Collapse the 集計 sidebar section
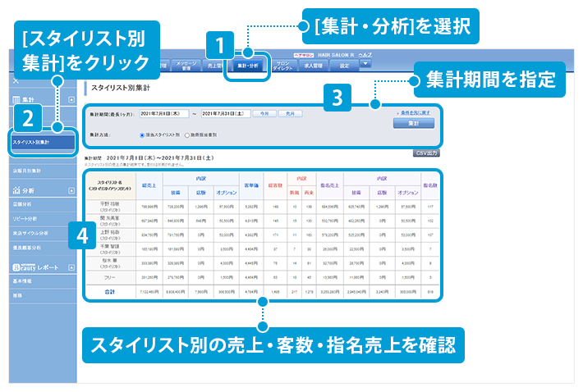The image size is (583, 392). tap(71, 99)
